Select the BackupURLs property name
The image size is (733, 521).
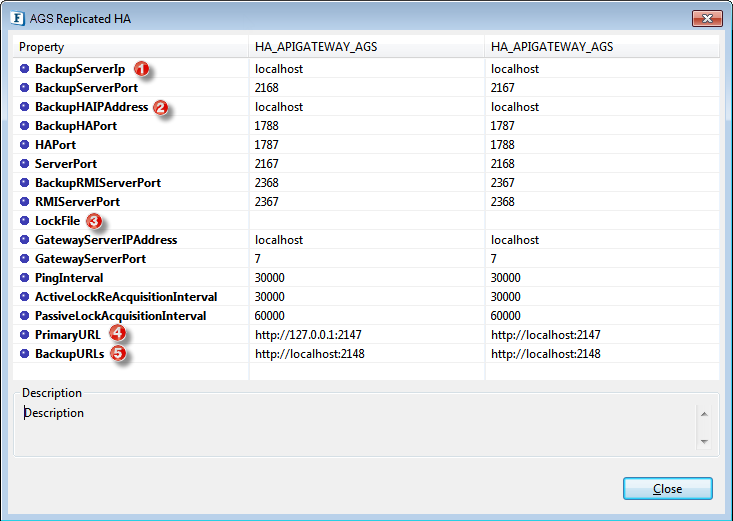tap(69, 354)
